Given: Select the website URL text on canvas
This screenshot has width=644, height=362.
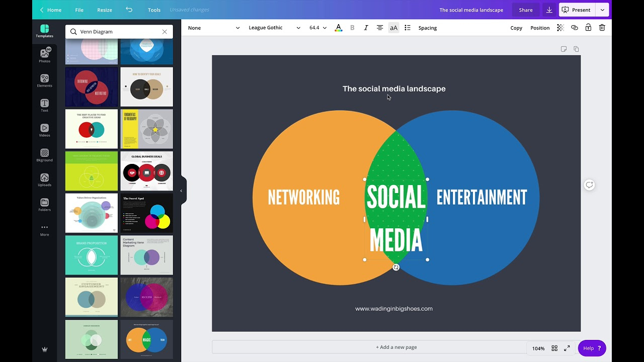Looking at the screenshot, I should pos(394,309).
